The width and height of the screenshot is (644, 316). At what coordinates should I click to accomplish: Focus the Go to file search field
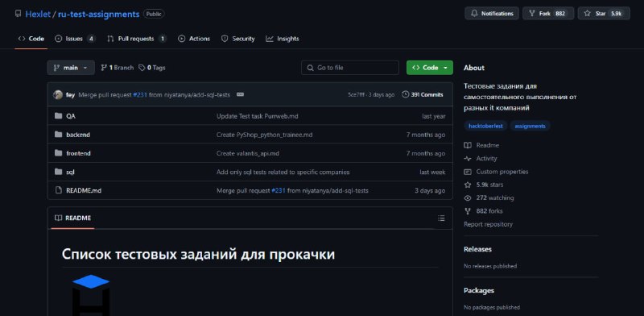click(x=350, y=68)
